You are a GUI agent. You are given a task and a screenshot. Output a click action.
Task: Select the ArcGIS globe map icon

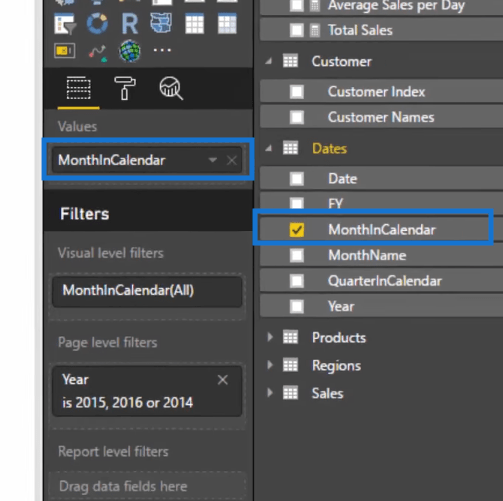tap(130, 51)
